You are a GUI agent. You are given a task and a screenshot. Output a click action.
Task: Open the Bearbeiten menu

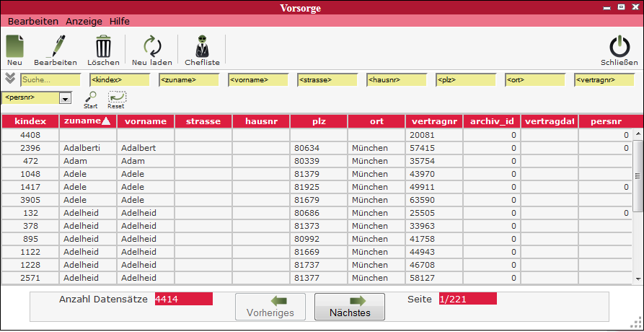(x=33, y=21)
